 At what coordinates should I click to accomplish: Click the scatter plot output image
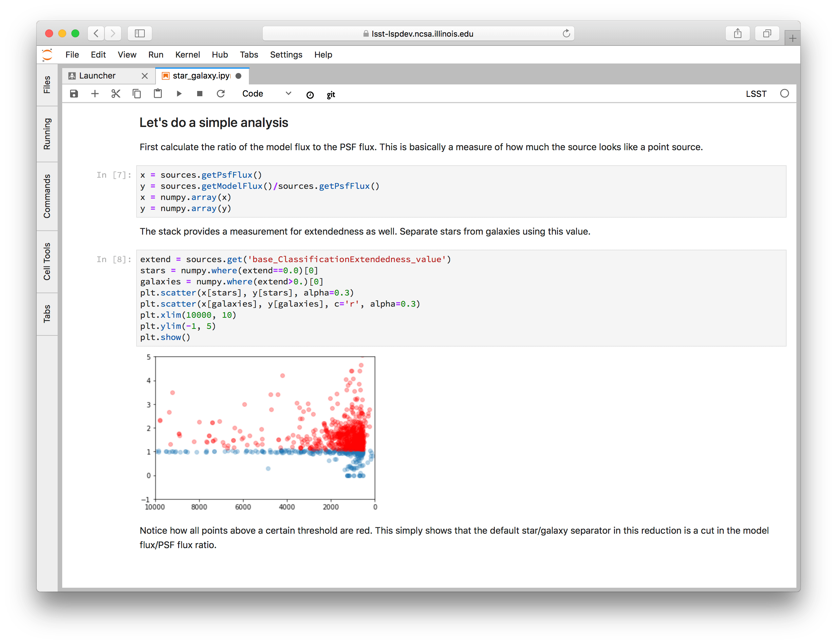pyautogui.click(x=259, y=433)
